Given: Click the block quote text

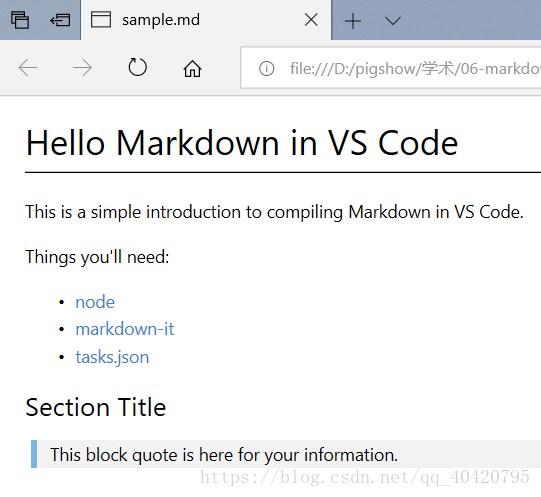Looking at the screenshot, I should tap(224, 455).
